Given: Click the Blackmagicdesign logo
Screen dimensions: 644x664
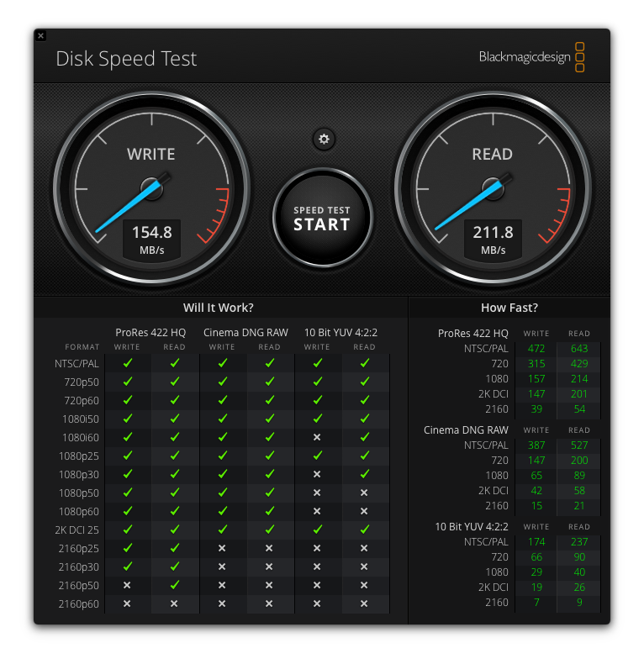Looking at the screenshot, I should point(531,57).
